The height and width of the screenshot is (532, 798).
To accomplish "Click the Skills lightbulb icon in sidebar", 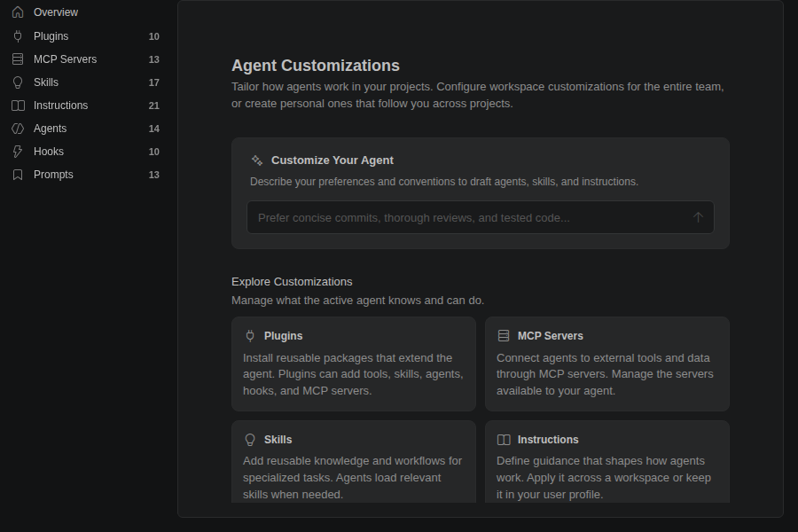I will click(x=18, y=82).
